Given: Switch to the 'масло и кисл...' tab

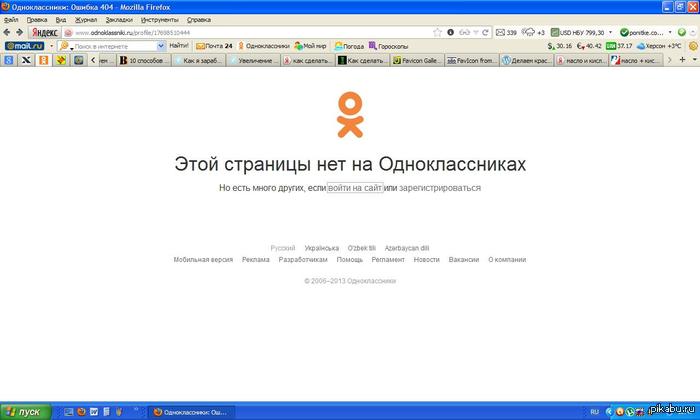Looking at the screenshot, I should [582, 60].
